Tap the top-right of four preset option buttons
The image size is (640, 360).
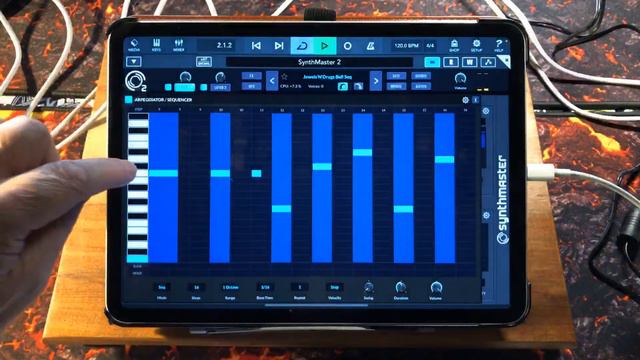(421, 76)
